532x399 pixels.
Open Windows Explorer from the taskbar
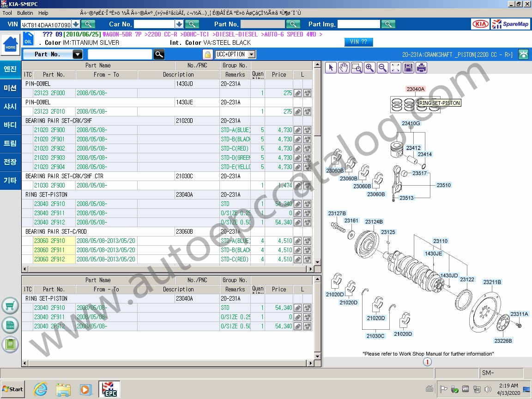[x=63, y=389]
